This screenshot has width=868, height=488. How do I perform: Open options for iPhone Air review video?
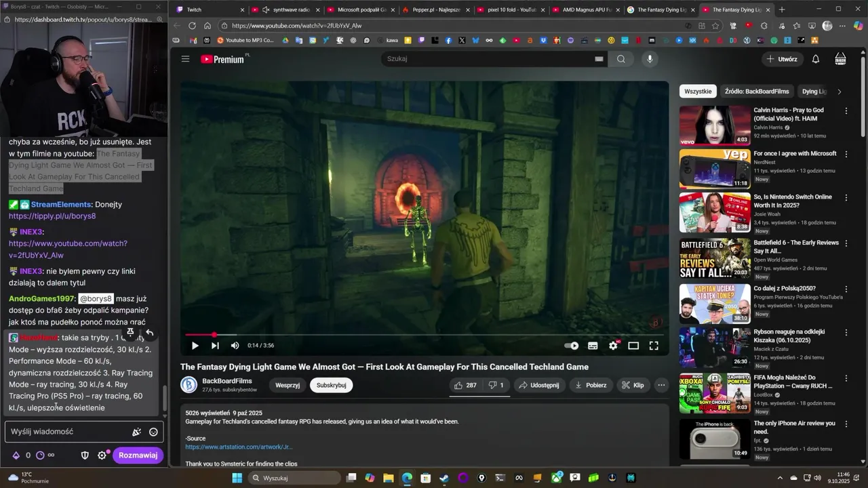[846, 424]
